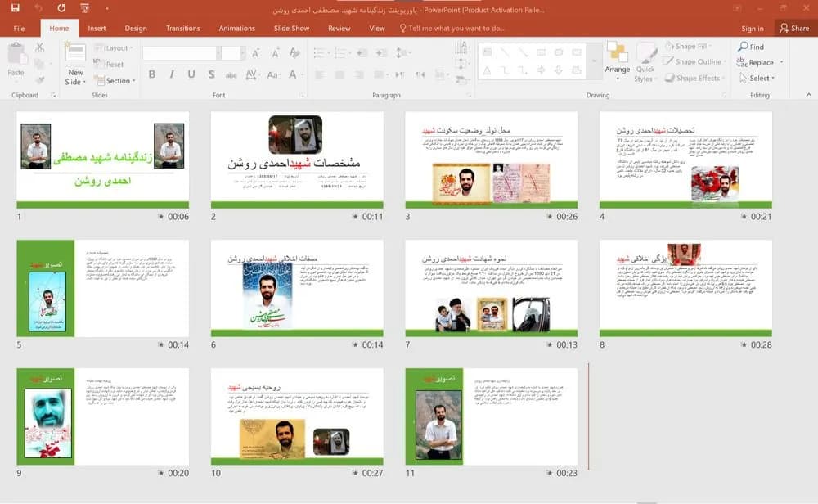The image size is (818, 504).
Task: Toggle Align Right paragraph alignment
Action: point(359,74)
